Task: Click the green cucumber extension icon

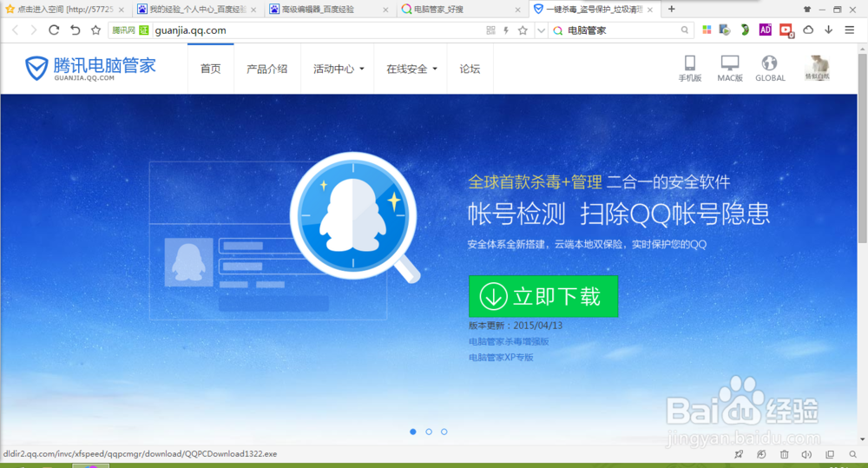Action: [x=745, y=30]
